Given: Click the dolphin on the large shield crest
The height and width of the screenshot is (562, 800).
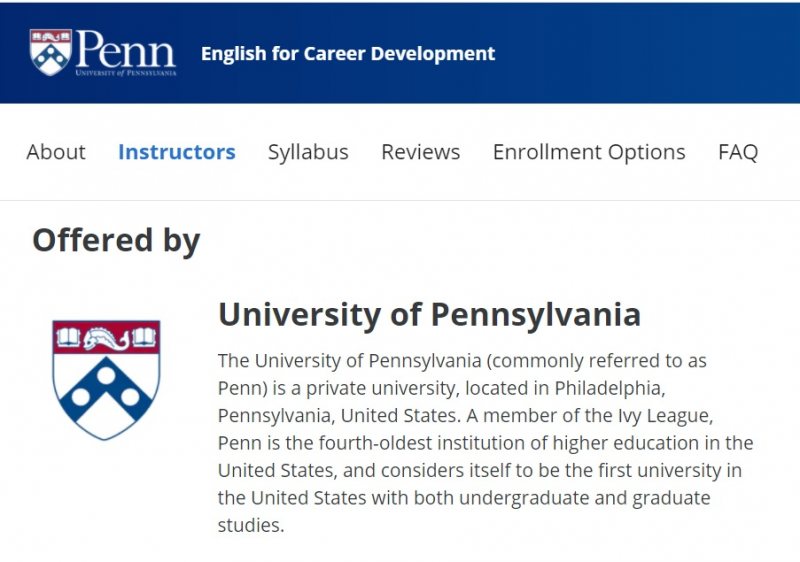Looking at the screenshot, I should (106, 339).
